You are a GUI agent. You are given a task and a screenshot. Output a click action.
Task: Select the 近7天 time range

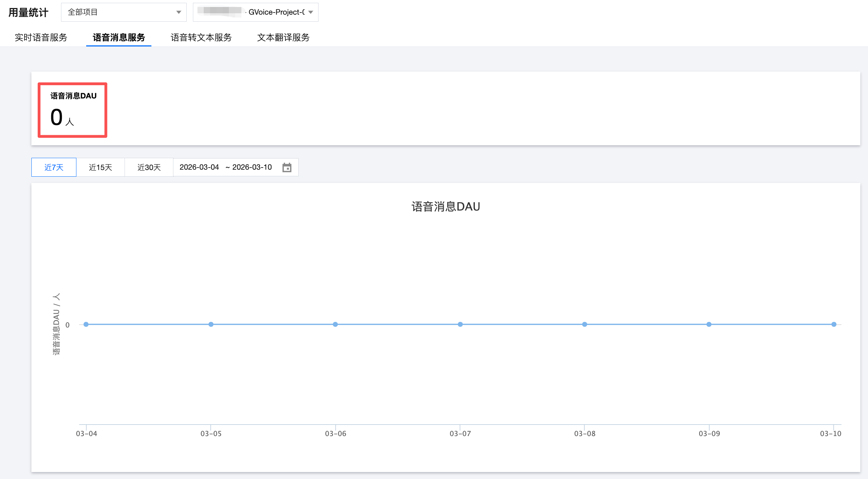click(54, 167)
